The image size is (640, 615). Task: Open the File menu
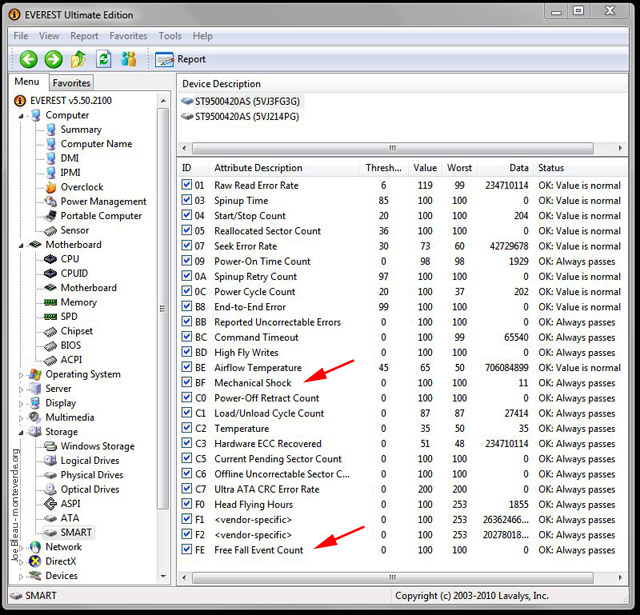point(20,36)
